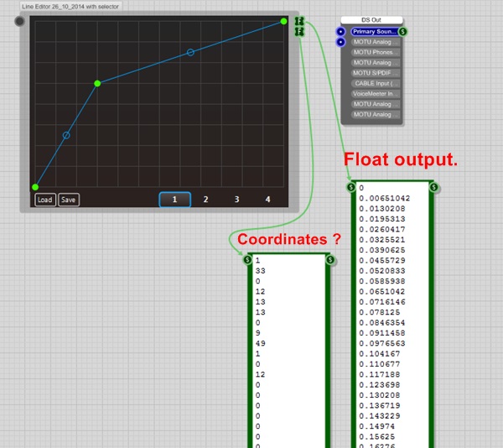Viewport: 503px width, 448px height.
Task: Click the grey circle at Line Editor's top-left corner
Action: tap(20, 22)
